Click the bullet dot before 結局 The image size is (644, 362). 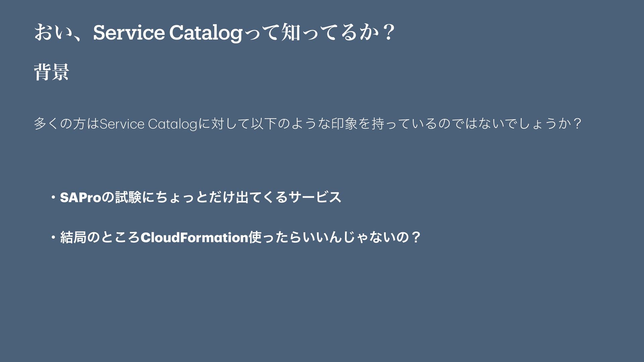[x=53, y=238]
